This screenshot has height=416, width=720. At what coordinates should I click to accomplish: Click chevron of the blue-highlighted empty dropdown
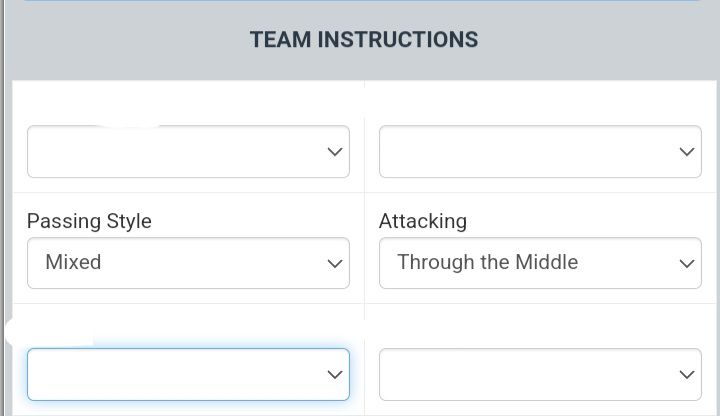[x=335, y=375]
